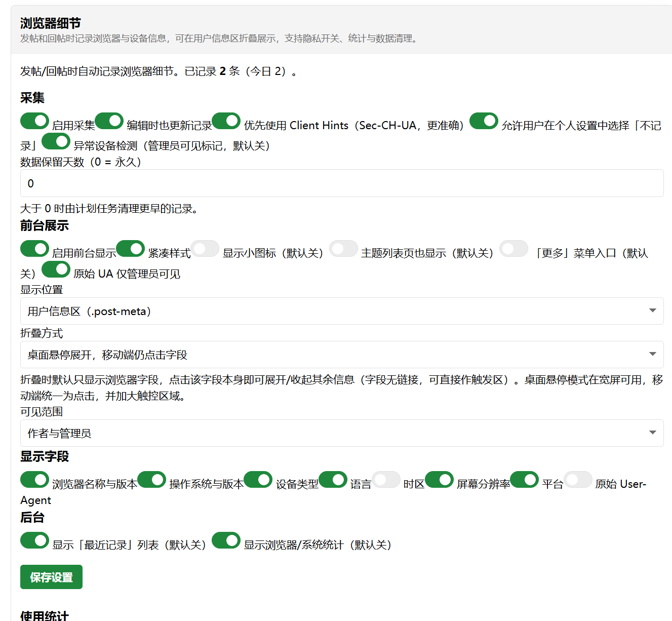Enable the 时区 field switch

[386, 480]
